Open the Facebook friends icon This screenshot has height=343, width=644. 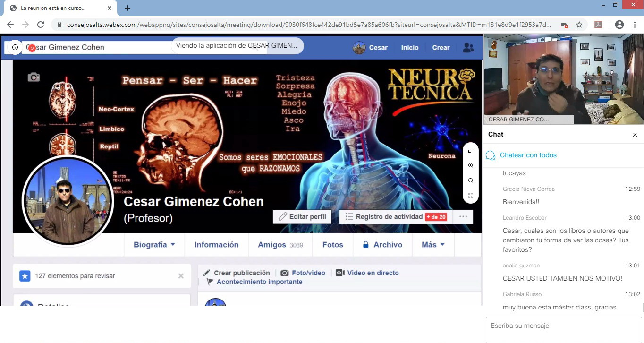click(468, 48)
